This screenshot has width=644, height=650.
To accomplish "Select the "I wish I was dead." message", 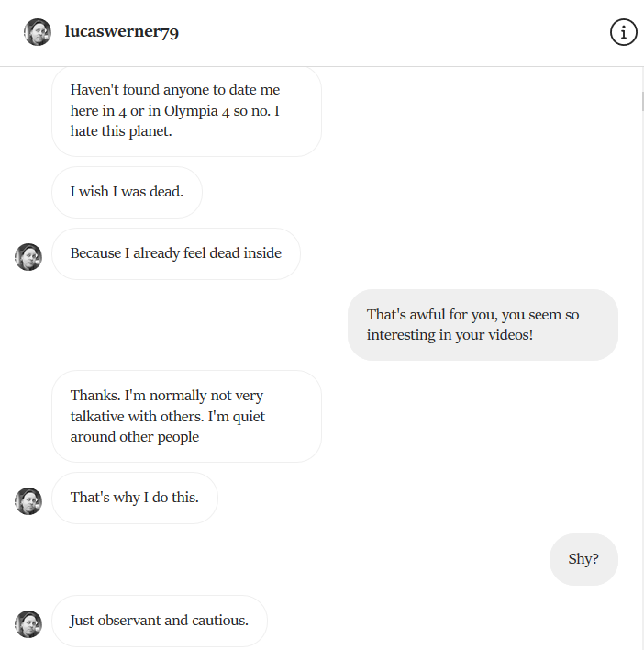I will [127, 193].
